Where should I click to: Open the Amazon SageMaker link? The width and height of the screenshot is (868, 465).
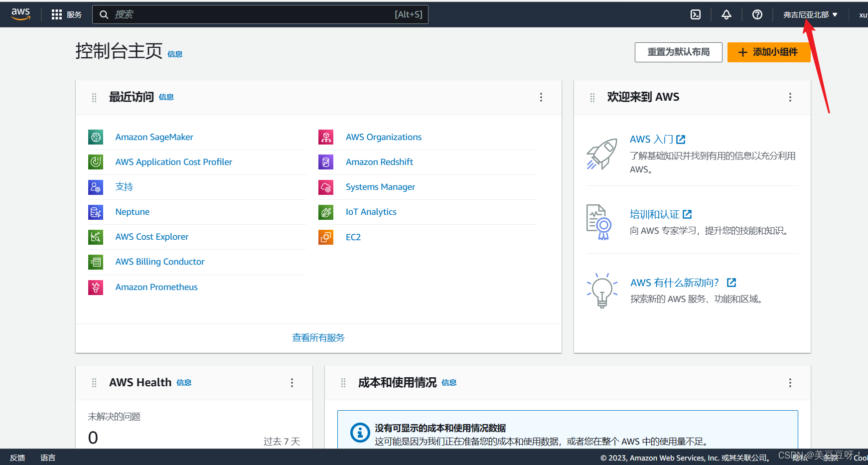click(x=154, y=137)
